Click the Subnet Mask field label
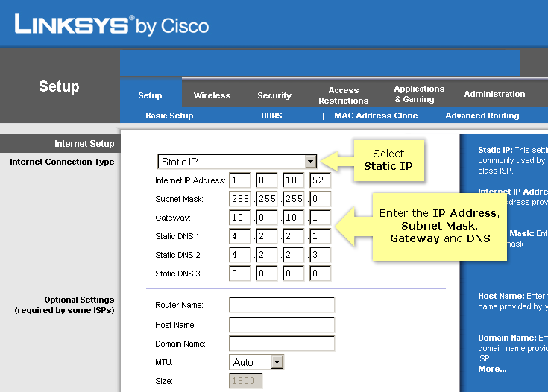The height and width of the screenshot is (392, 548). [x=179, y=199]
